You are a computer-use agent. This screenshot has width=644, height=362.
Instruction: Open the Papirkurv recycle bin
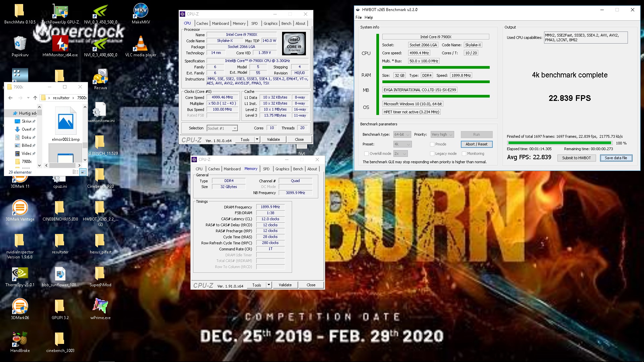[20, 46]
